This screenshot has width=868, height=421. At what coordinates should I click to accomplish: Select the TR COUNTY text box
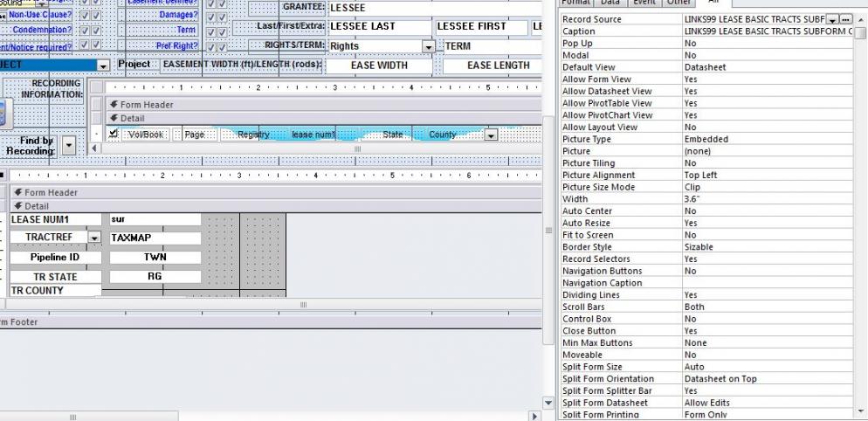[x=55, y=290]
